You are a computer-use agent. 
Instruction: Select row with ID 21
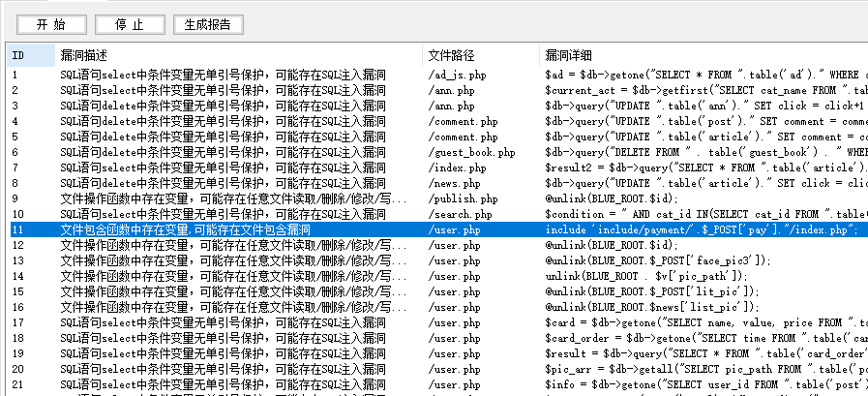437,385
